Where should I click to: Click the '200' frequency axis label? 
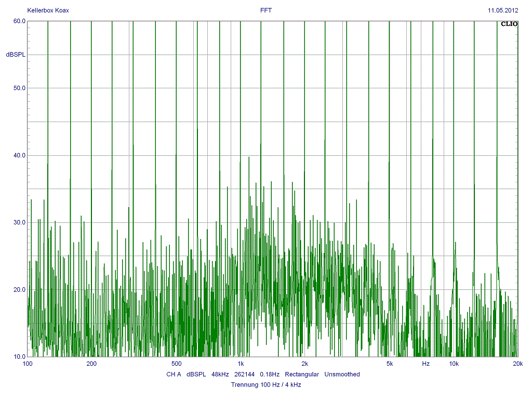91,364
